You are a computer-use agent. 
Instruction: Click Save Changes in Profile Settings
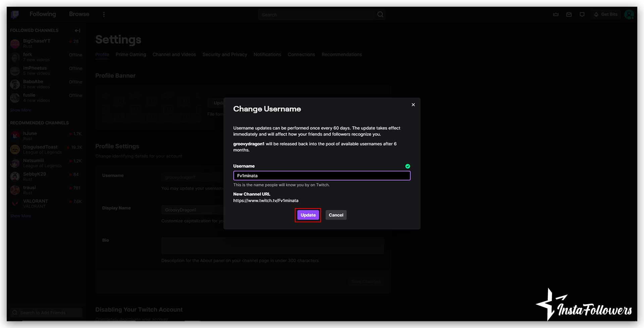[366, 281]
